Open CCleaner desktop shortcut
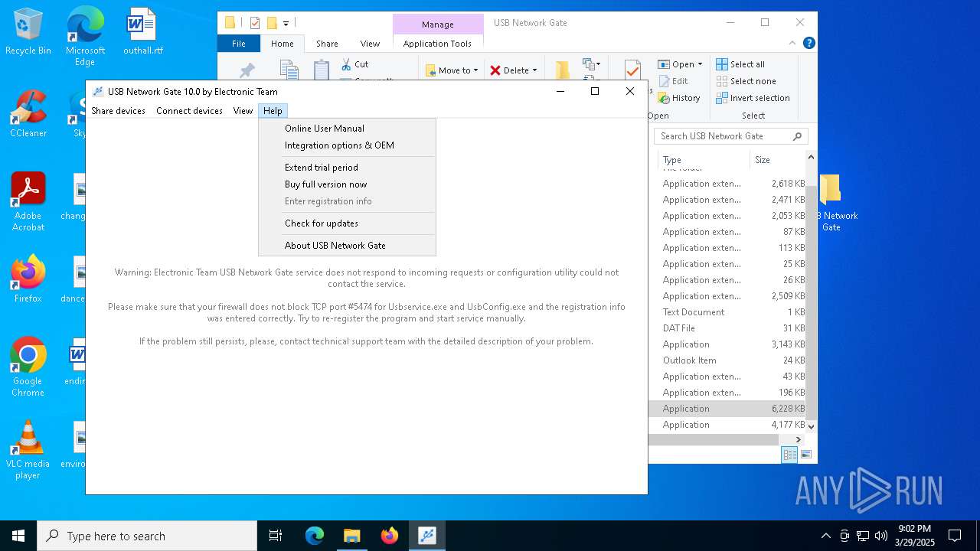Screen dimensions: 980x551 tap(28, 115)
